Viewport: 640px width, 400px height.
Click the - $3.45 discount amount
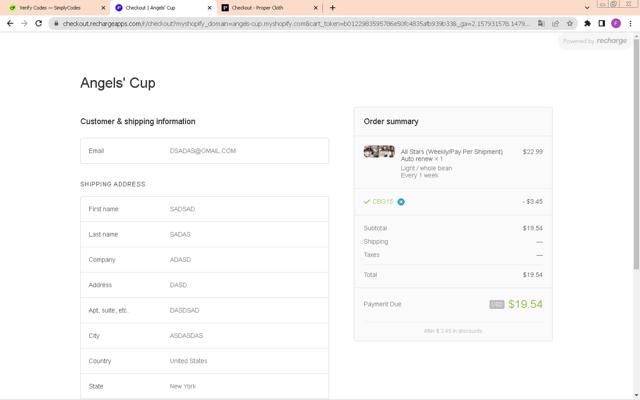(532, 202)
